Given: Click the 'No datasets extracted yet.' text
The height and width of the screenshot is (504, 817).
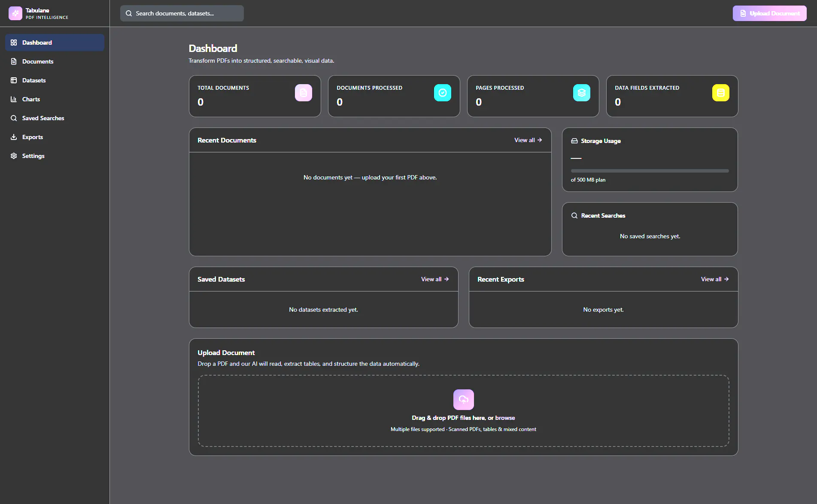Looking at the screenshot, I should (x=323, y=310).
